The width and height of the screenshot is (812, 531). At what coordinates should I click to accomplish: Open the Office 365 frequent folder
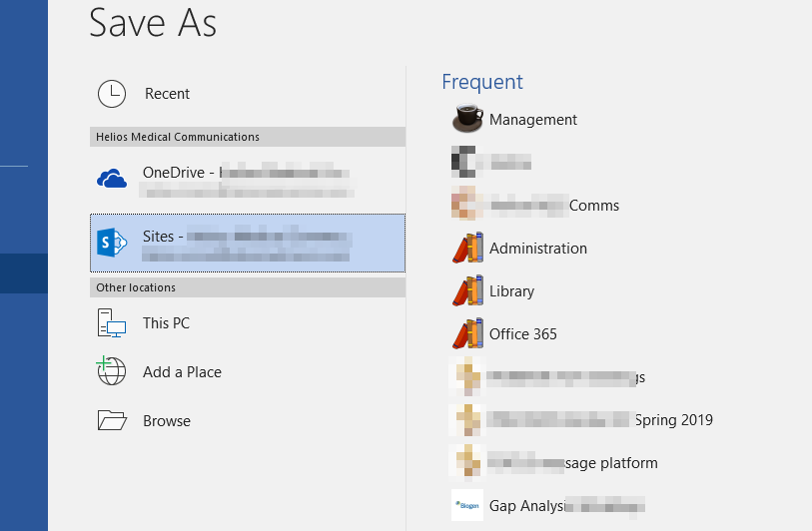523,334
